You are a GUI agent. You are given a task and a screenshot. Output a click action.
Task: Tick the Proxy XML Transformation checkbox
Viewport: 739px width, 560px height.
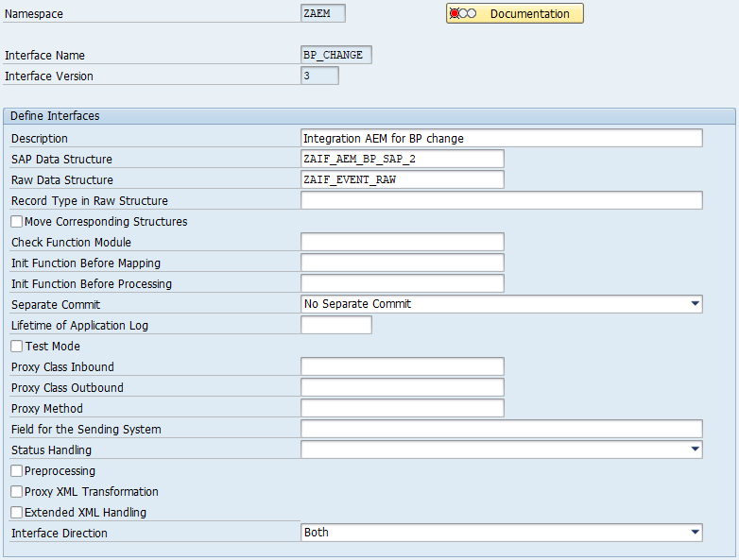(16, 491)
